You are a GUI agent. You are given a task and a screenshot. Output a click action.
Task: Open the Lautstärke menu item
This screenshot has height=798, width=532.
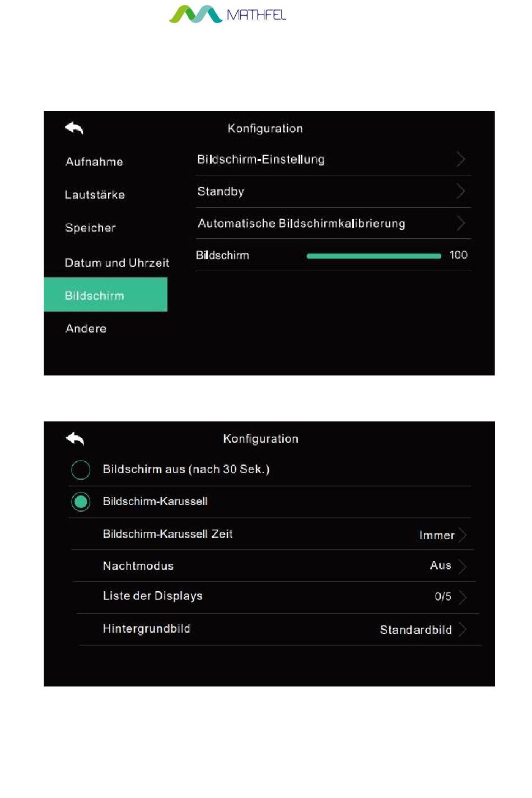95,195
